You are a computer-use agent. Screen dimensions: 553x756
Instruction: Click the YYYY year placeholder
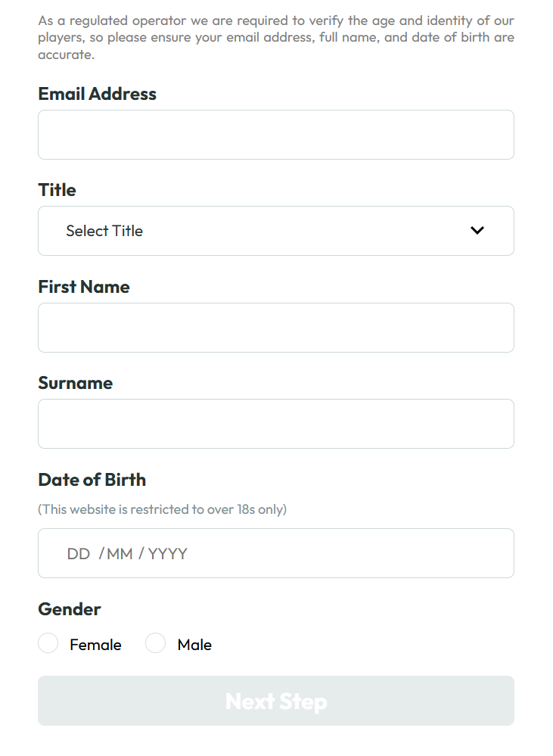pyautogui.click(x=168, y=554)
